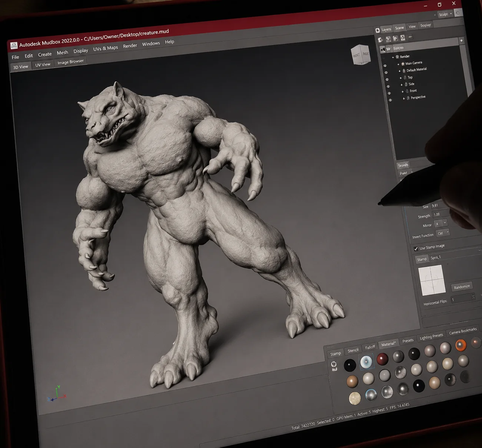Open the UVs & Maps menu
Screen dimensions: 482x448
(106, 48)
